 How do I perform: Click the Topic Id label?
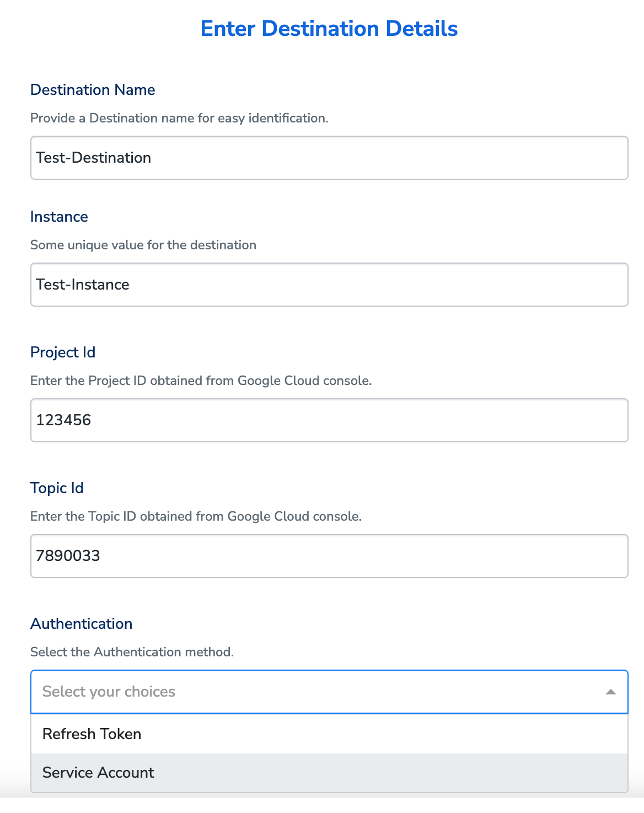(57, 488)
